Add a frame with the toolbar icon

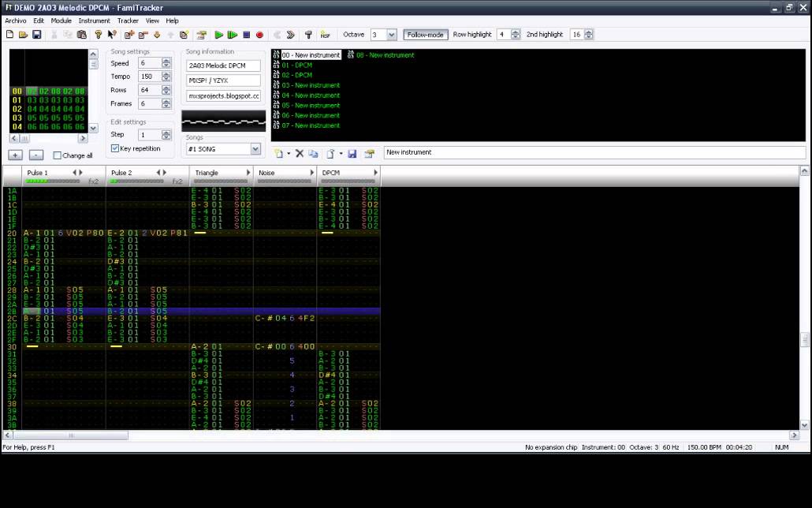(x=129, y=35)
